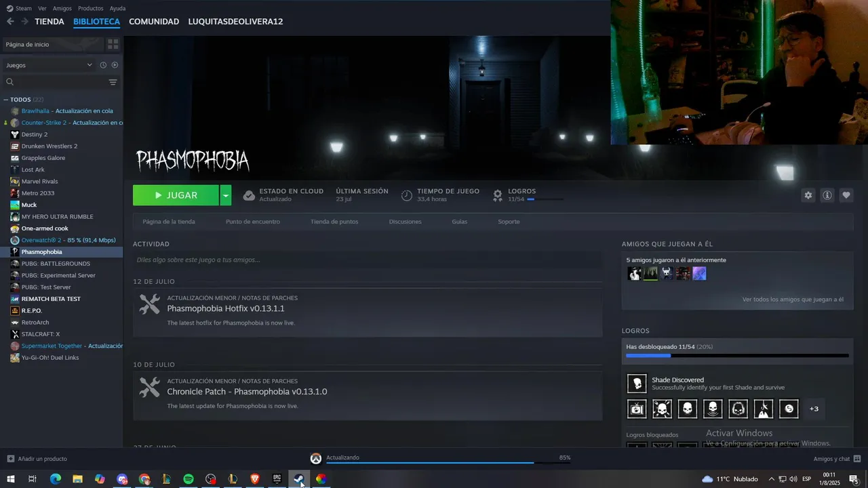This screenshot has width=868, height=488.
Task: Open the dropdown arrow beside JUGAR
Action: click(x=226, y=195)
